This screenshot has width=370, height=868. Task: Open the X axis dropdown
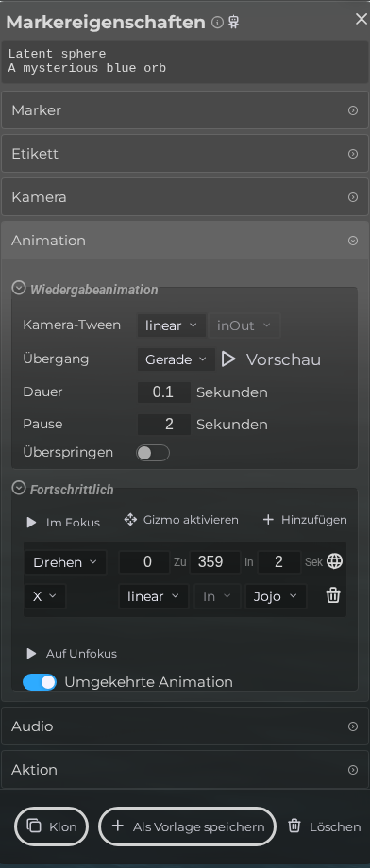click(x=45, y=596)
